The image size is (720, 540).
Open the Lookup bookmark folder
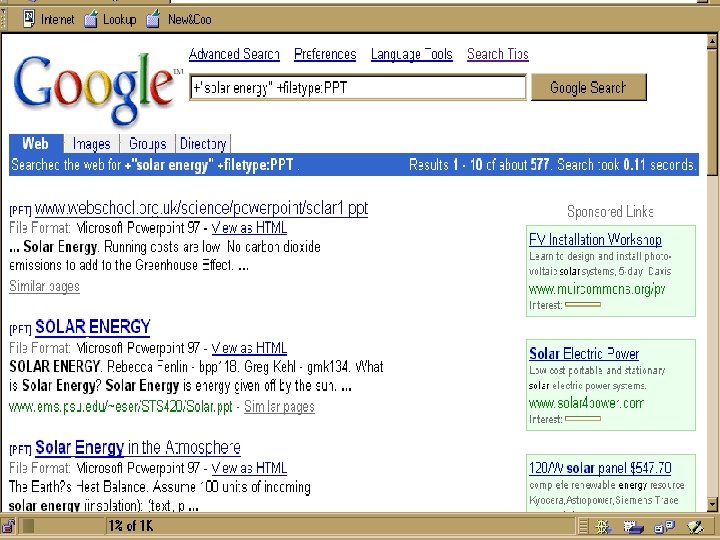click(110, 19)
